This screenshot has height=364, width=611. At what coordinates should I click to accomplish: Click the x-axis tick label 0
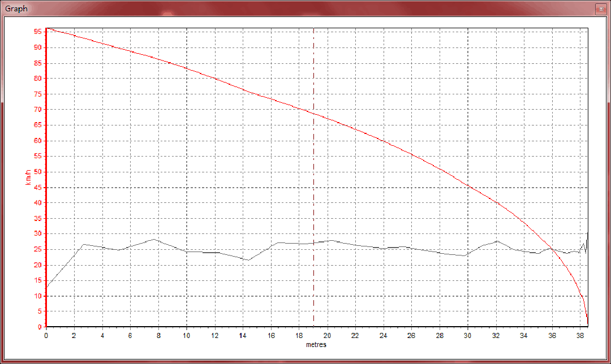(46, 336)
